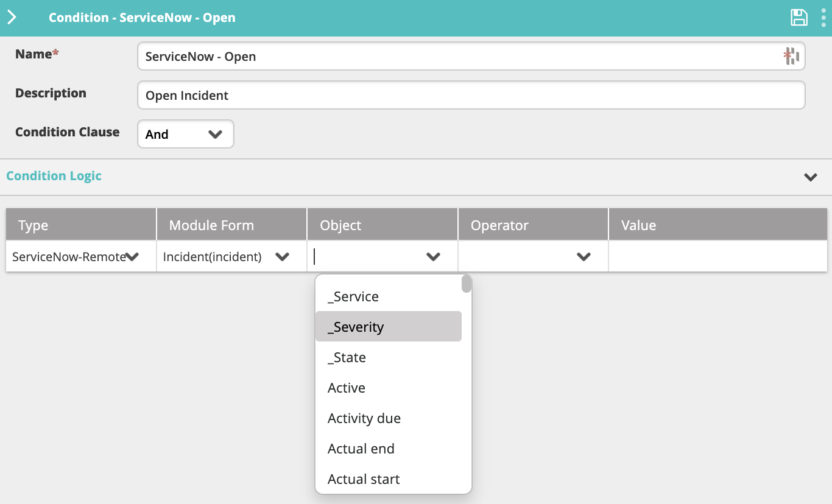Collapse panel with the header arrow icon
Image resolution: width=832 pixels, height=504 pixels.
11,18
